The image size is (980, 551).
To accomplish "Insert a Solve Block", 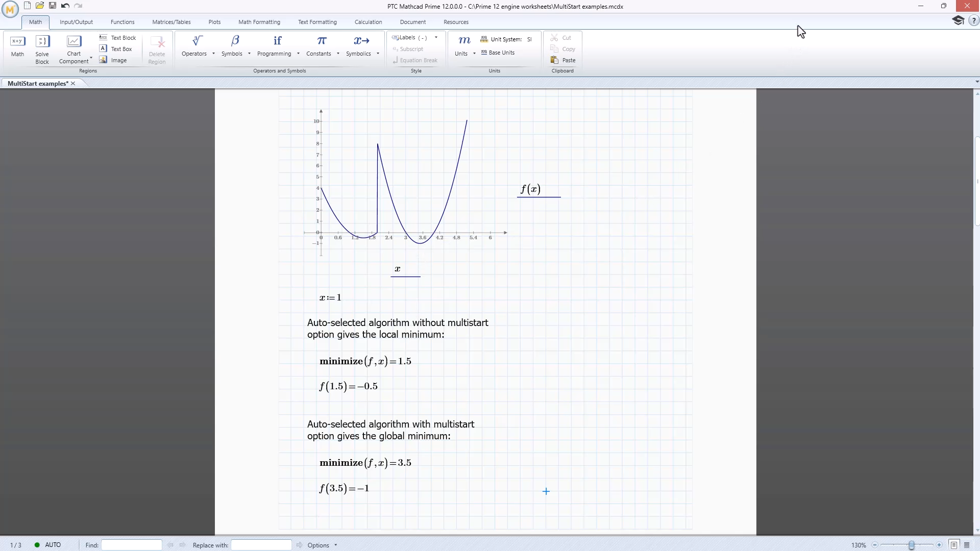I will (x=42, y=49).
